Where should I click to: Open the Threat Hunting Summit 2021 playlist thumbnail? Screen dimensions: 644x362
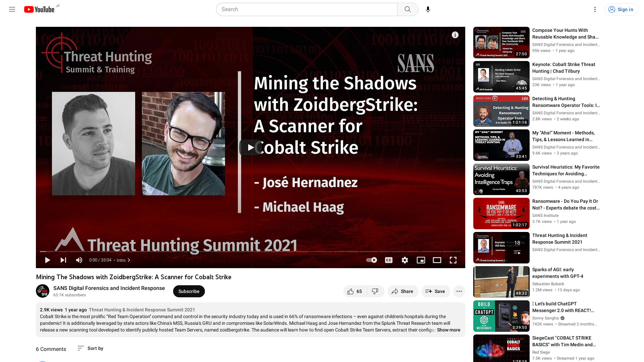tap(501, 248)
